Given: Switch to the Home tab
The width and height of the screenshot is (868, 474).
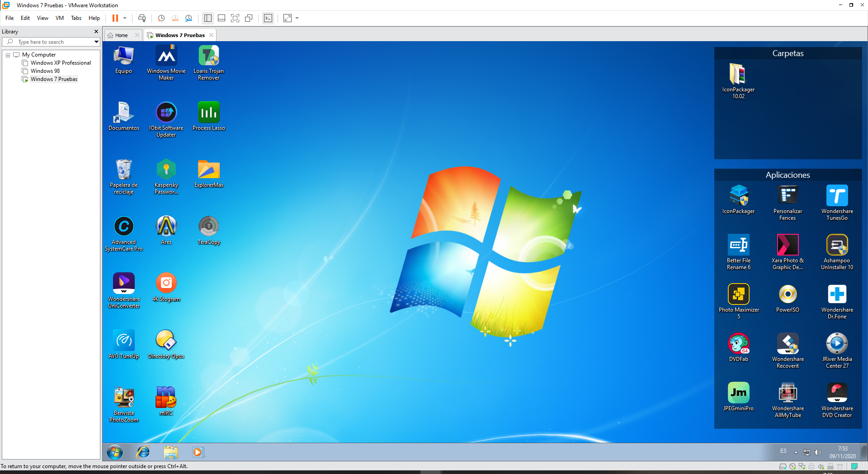Looking at the screenshot, I should (121, 35).
